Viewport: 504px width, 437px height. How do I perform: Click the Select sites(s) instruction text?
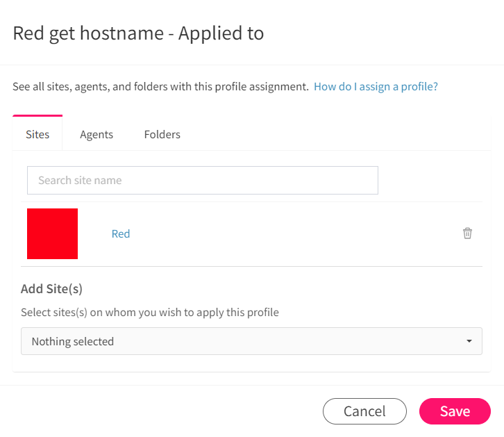(150, 312)
